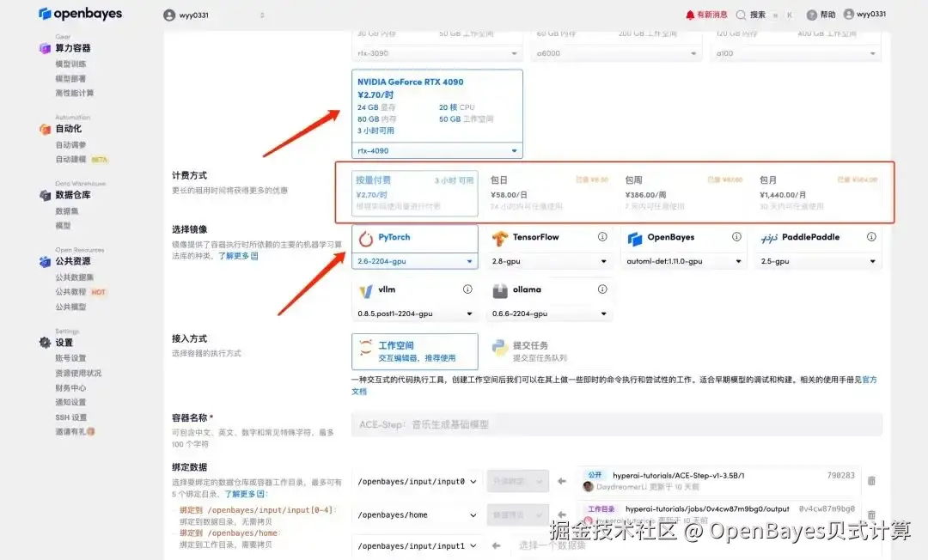Open the a100 dropdown

[796, 53]
